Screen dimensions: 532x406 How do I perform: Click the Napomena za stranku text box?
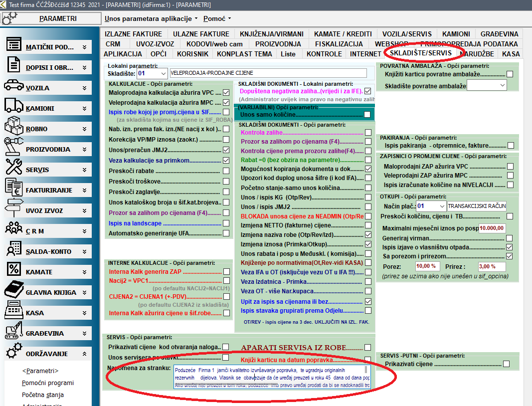click(272, 377)
